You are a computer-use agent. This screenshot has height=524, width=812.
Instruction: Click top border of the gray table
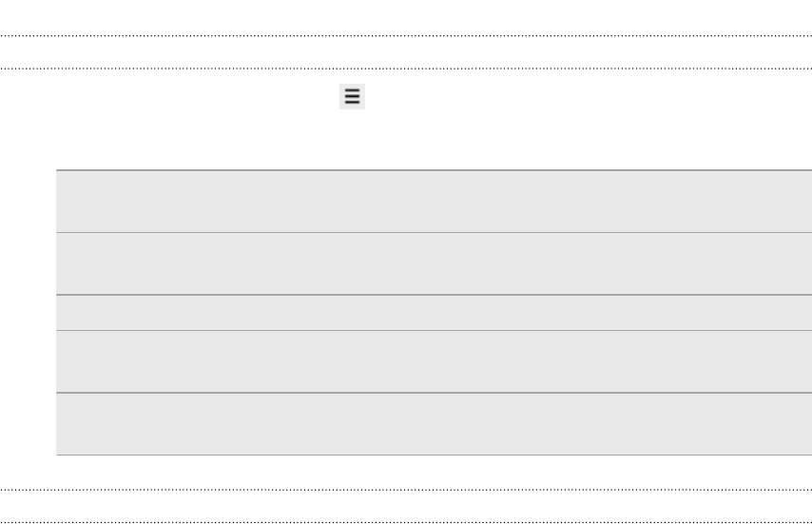pyautogui.click(x=434, y=170)
